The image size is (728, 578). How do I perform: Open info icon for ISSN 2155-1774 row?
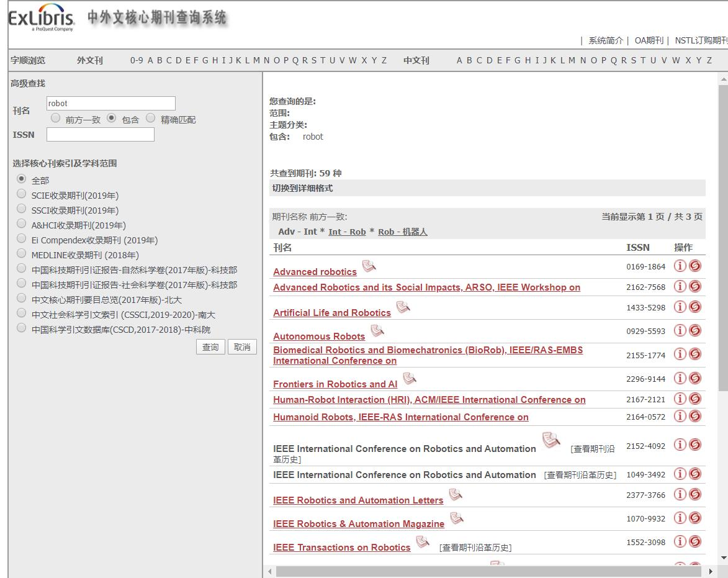[680, 354]
